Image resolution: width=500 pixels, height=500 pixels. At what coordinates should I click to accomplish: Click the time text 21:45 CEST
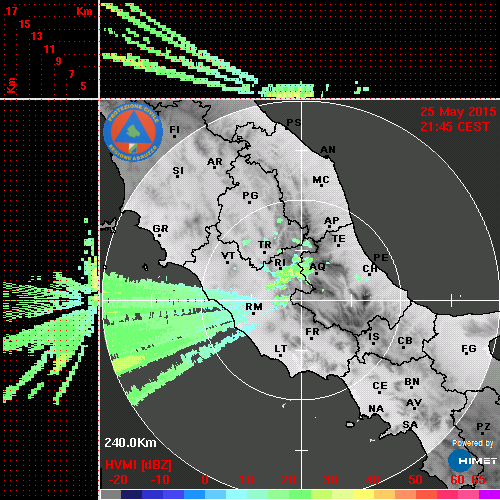pos(455,127)
